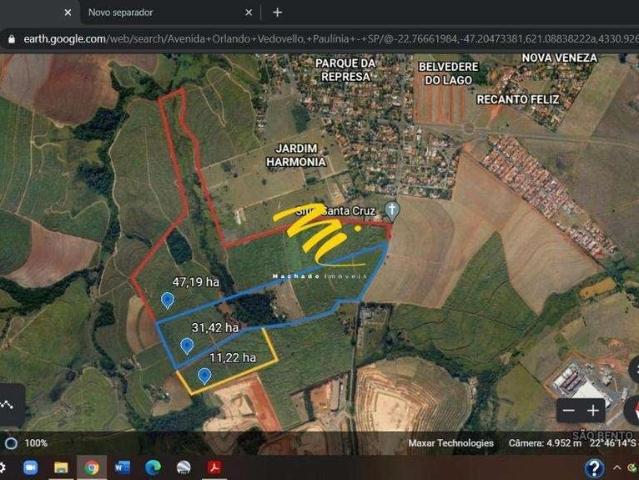Click the Sítio Santa Cruz church marker
639x480 pixels.
(x=392, y=210)
